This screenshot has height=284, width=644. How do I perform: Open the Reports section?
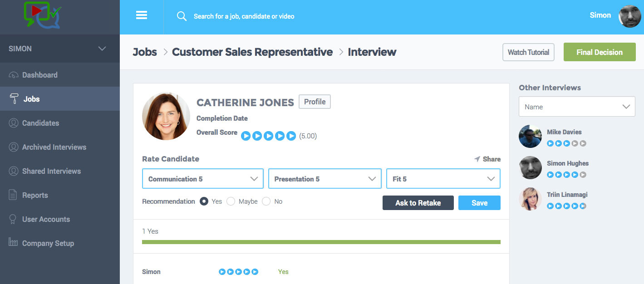34,195
